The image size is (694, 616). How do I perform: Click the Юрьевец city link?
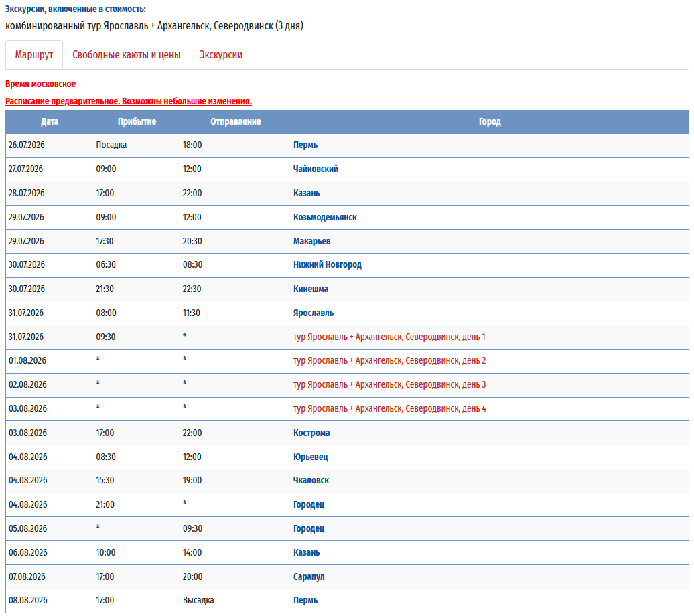pos(311,457)
